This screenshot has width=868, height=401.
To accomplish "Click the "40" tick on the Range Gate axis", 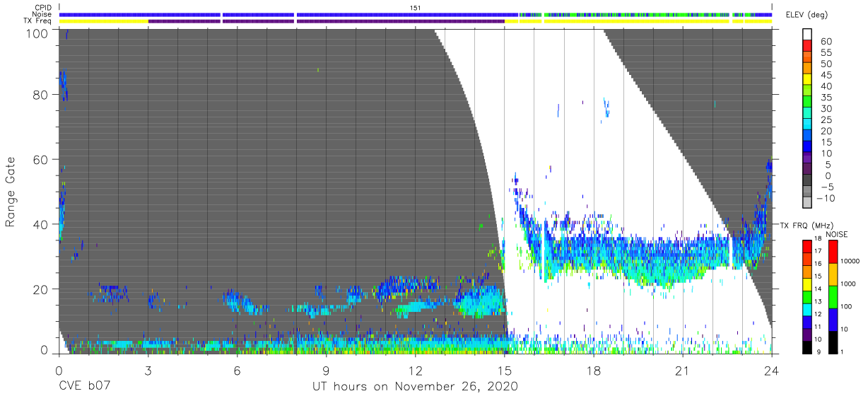I will click(42, 224).
